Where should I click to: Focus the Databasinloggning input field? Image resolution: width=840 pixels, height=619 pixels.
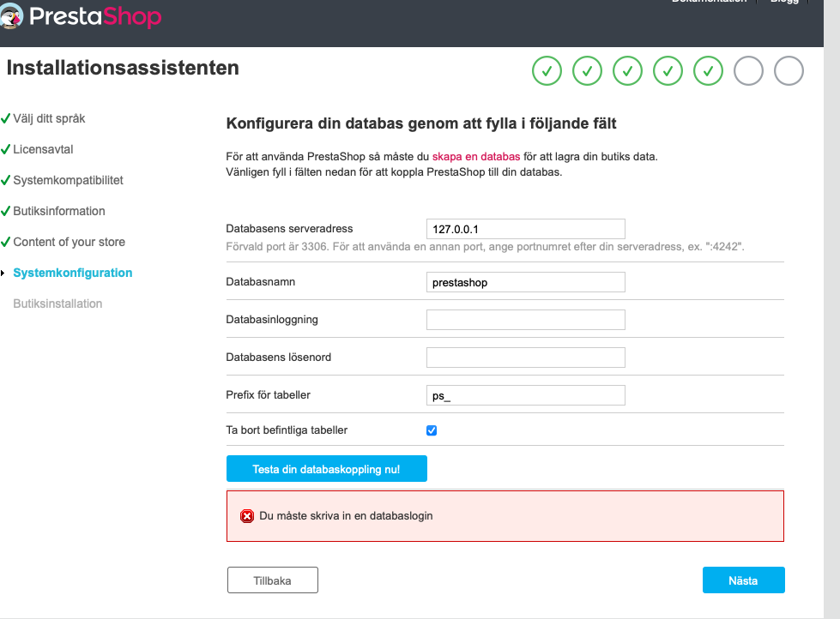pyautogui.click(x=525, y=320)
